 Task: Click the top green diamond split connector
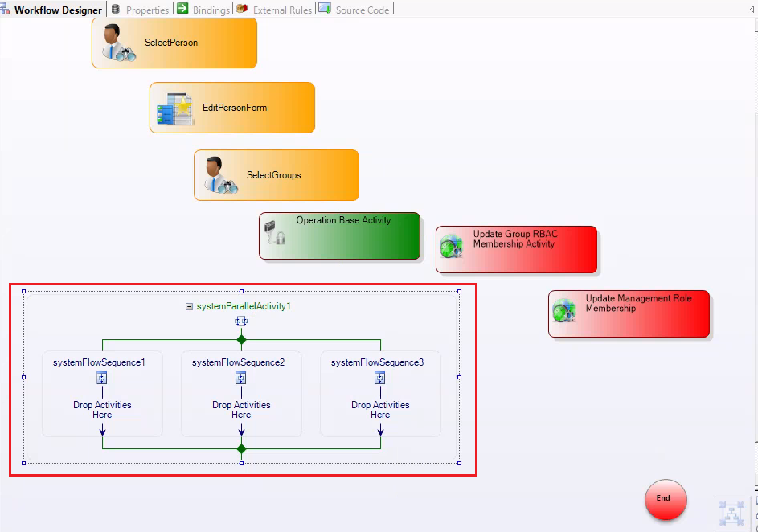coord(242,340)
